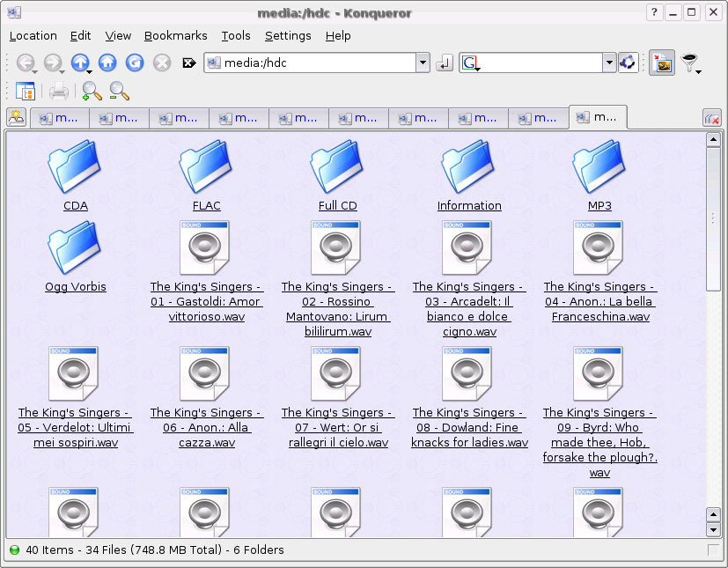This screenshot has height=568, width=728.
Task: Open the Full CD folder
Action: point(337,175)
